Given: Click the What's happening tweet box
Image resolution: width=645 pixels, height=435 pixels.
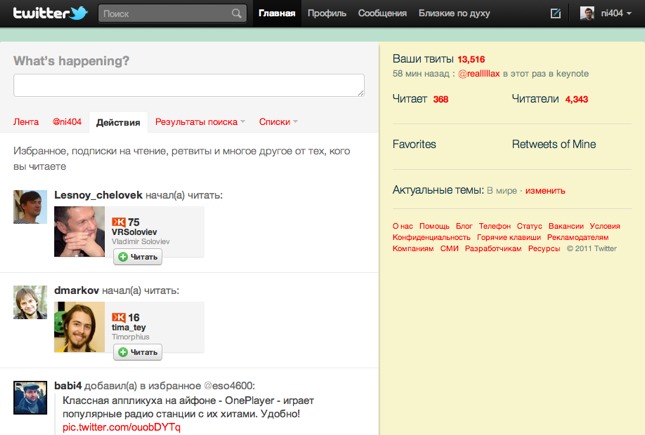Looking at the screenshot, I should (x=189, y=85).
